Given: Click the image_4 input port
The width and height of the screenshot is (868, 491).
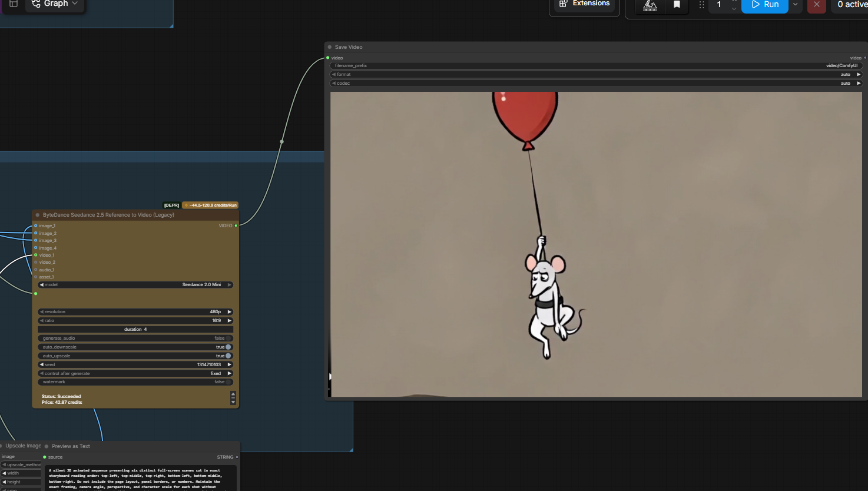Looking at the screenshot, I should (36, 248).
